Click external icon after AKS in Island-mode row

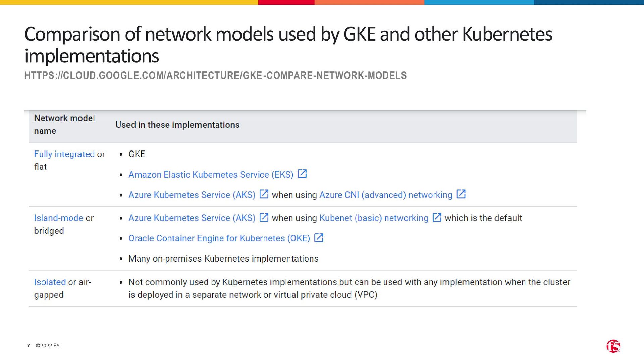[x=264, y=217]
